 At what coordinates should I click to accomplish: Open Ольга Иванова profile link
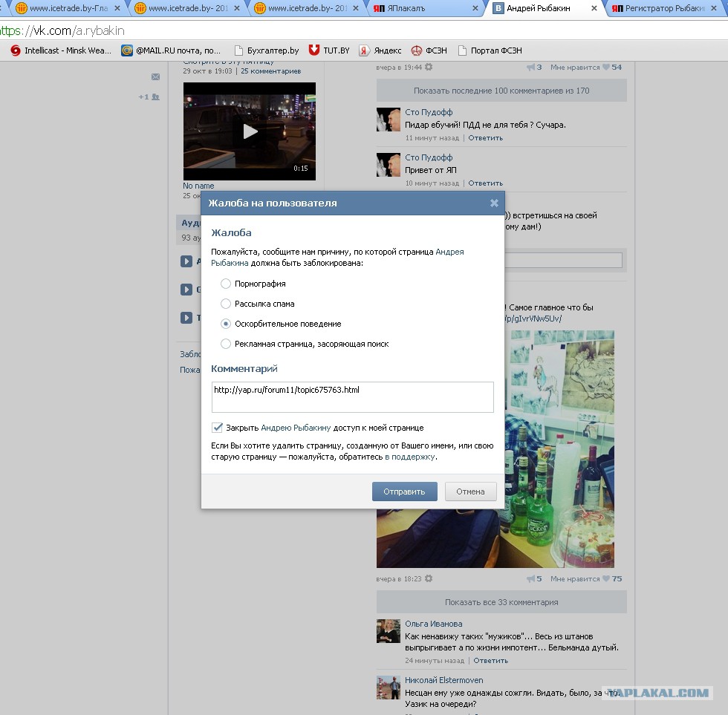pos(433,624)
